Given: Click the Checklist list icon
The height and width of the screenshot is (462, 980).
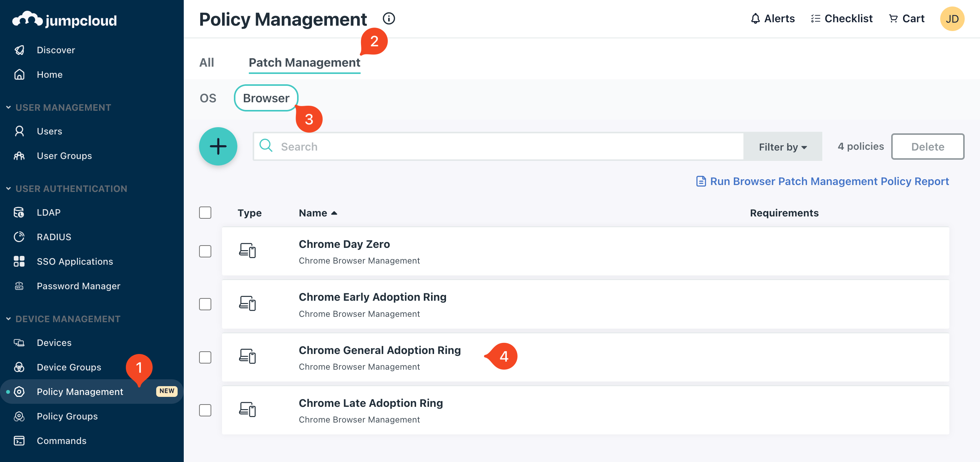Looking at the screenshot, I should 815,19.
